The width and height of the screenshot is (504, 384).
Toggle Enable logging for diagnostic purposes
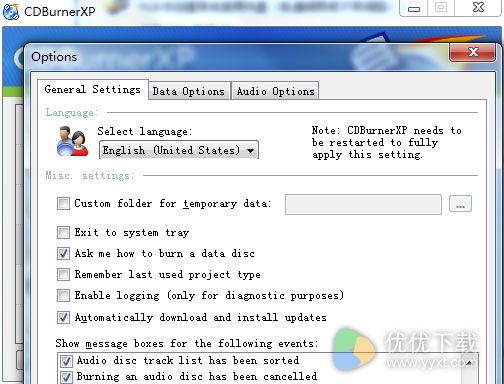click(63, 295)
